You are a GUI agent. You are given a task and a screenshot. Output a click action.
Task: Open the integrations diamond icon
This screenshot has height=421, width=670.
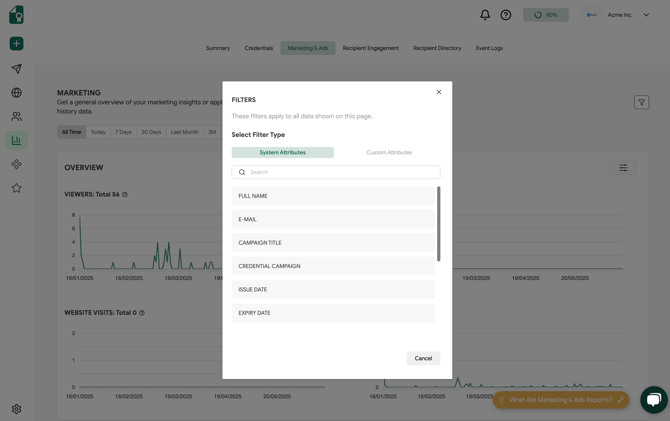click(16, 164)
